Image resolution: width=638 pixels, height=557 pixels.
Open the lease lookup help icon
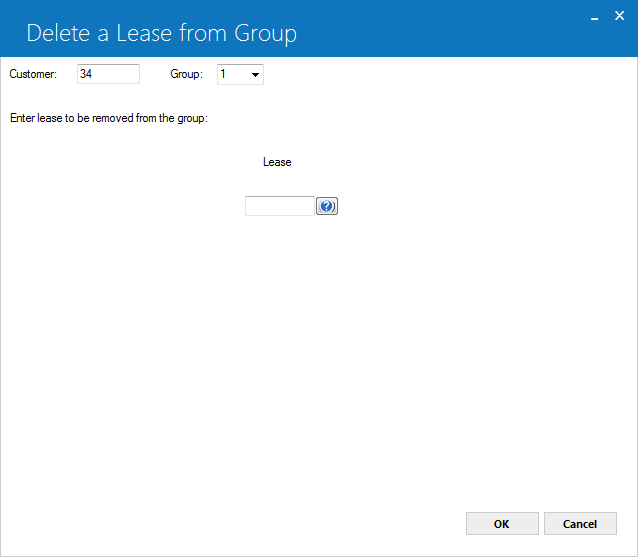327,206
